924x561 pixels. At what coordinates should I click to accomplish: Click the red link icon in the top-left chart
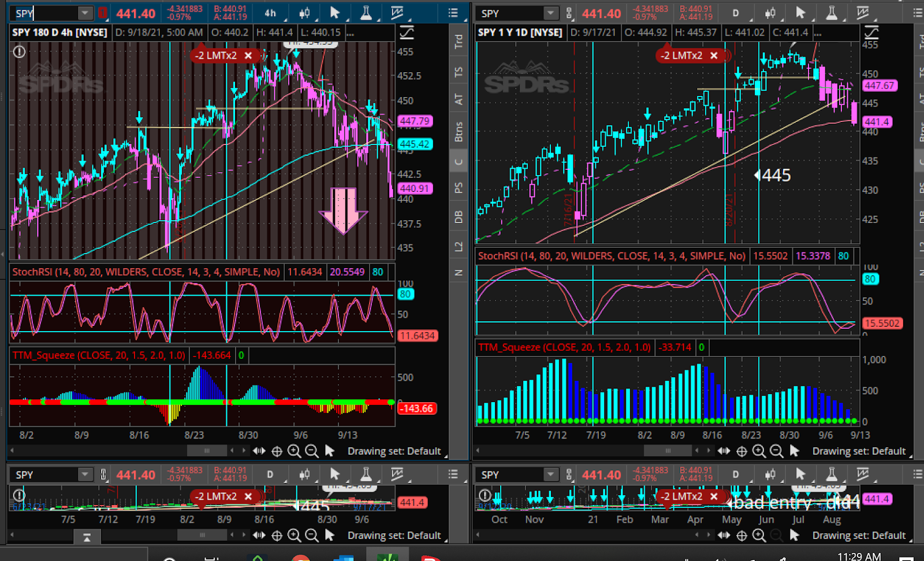click(103, 13)
